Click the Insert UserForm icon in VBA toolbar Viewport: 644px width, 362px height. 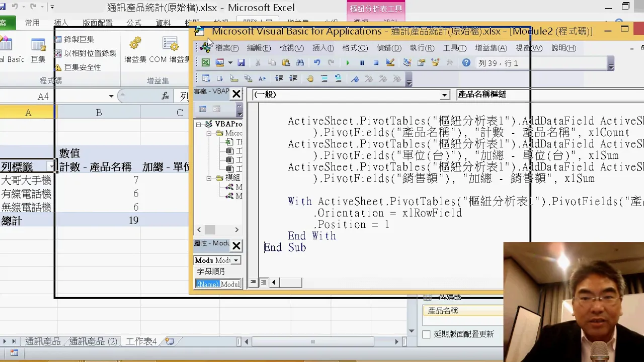coord(220,63)
